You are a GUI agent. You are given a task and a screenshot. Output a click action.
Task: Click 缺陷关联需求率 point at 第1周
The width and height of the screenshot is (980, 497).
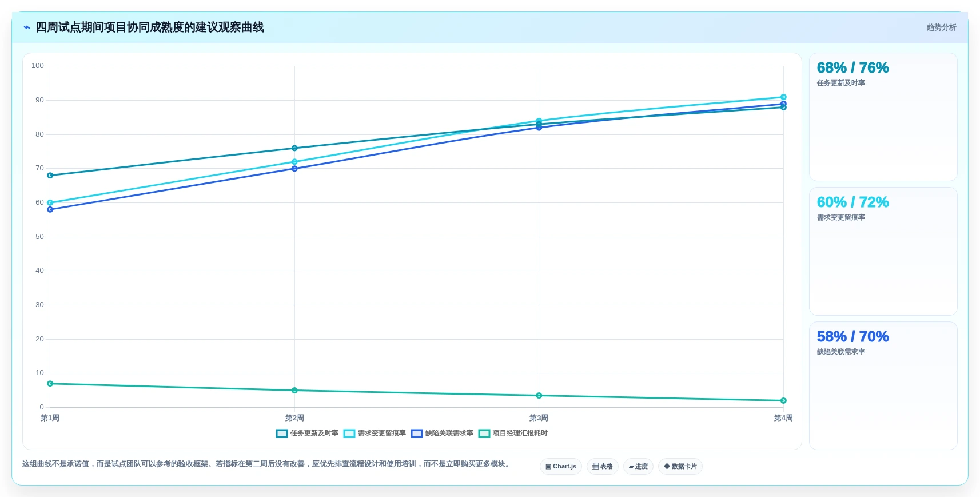coord(50,210)
